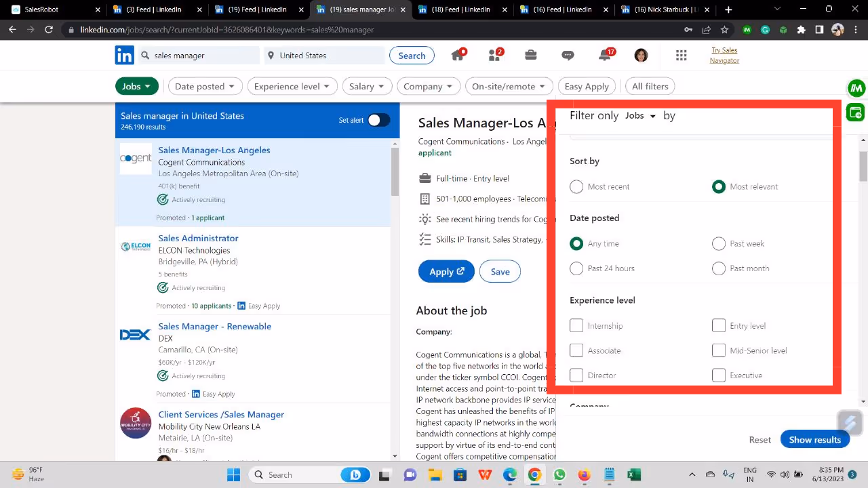
Task: Open a new browser tab
Action: pyautogui.click(x=728, y=9)
